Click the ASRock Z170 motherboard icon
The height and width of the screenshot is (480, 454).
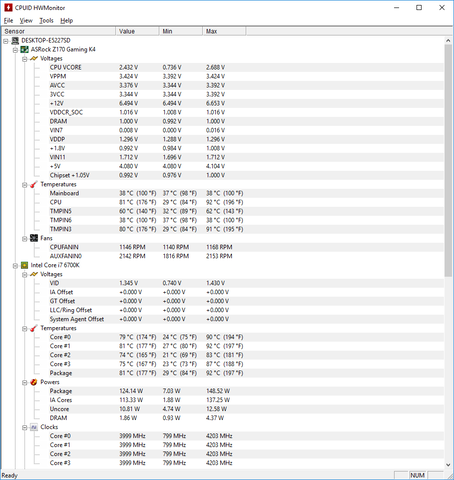pyautogui.click(x=24, y=50)
